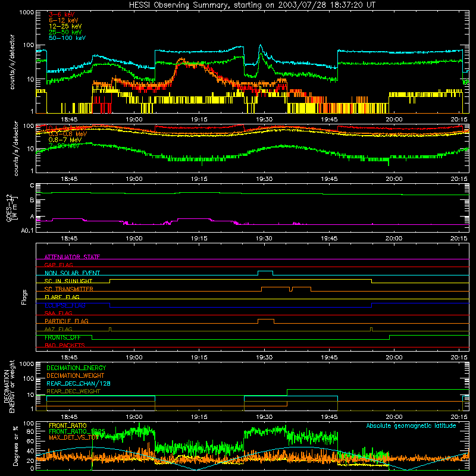Click the Degrees or % axis title
The height and width of the screenshot is (476, 476).
pos(15,446)
